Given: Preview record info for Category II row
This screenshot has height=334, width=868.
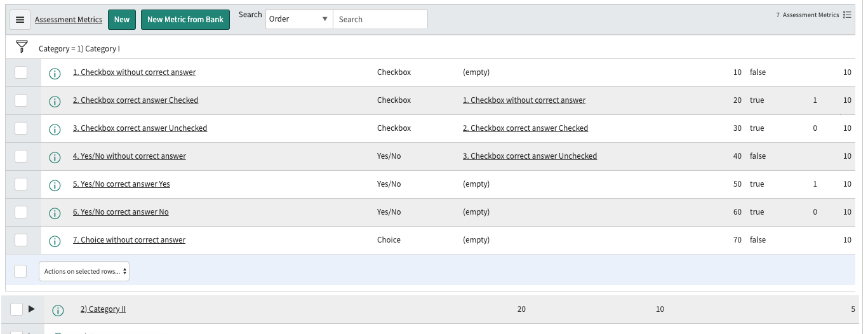Looking at the screenshot, I should click(x=58, y=310).
